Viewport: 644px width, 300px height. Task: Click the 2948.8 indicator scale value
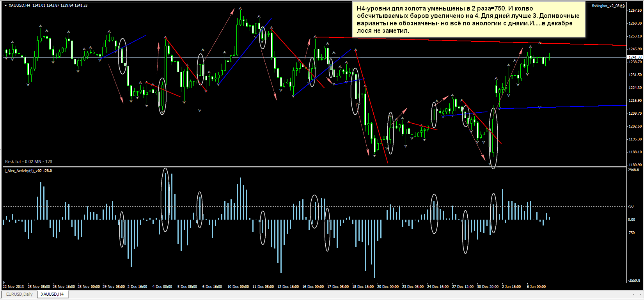pyautogui.click(x=634, y=170)
